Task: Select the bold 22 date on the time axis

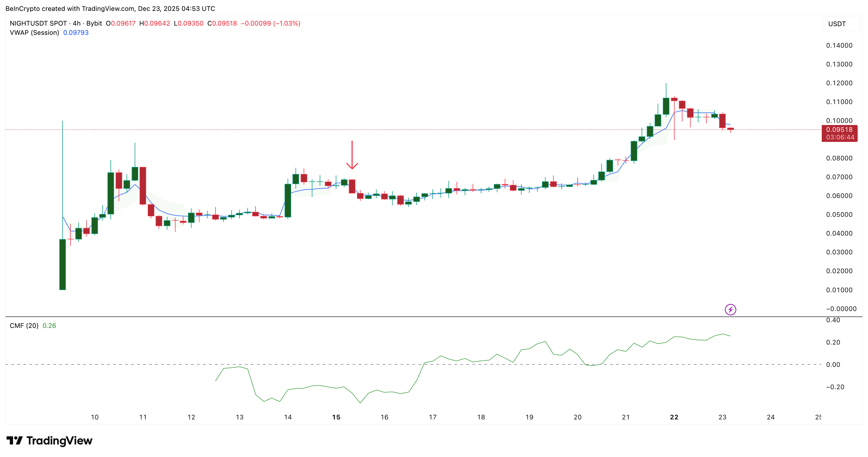Action: pos(674,417)
